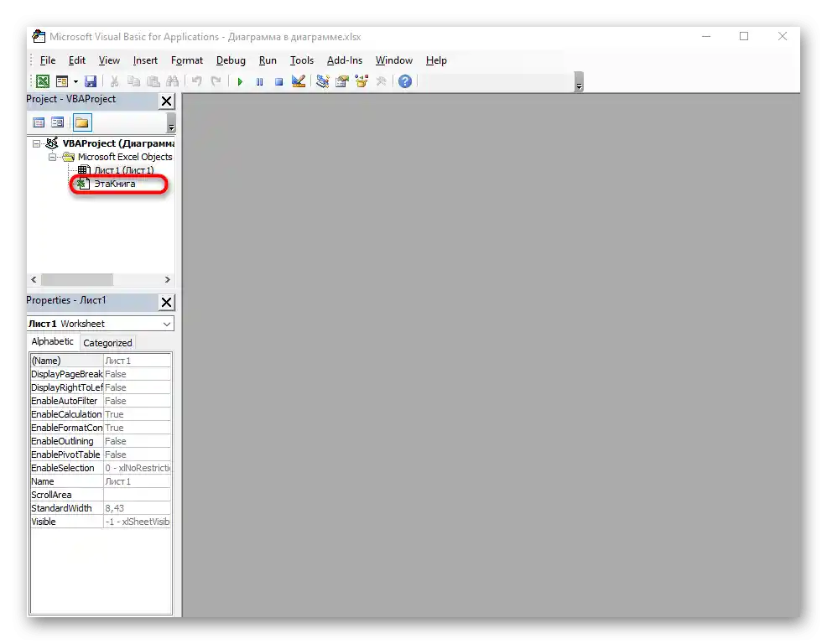Open Project Explorer toolbar icon
827x644 pixels.
[x=322, y=81]
